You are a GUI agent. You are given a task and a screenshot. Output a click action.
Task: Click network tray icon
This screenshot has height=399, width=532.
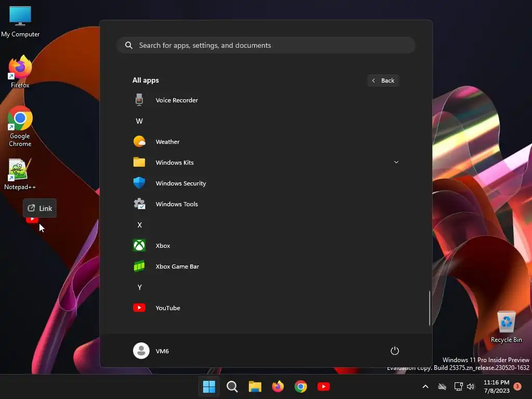coord(458,387)
